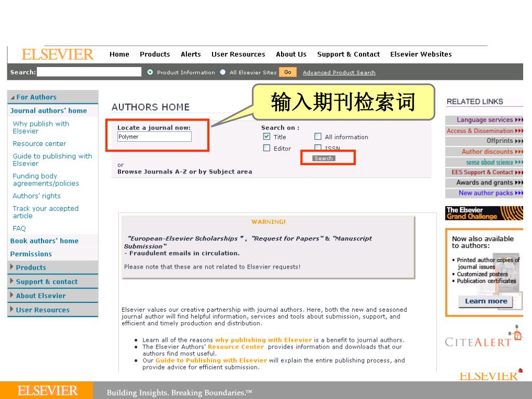Click the Elsevier logo in the header

tap(57, 54)
